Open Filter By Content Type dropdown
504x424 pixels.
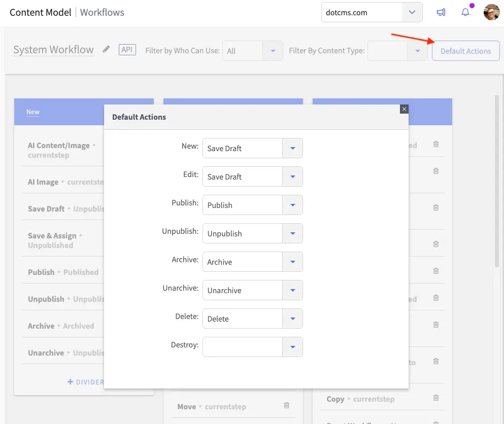pyautogui.click(x=417, y=51)
